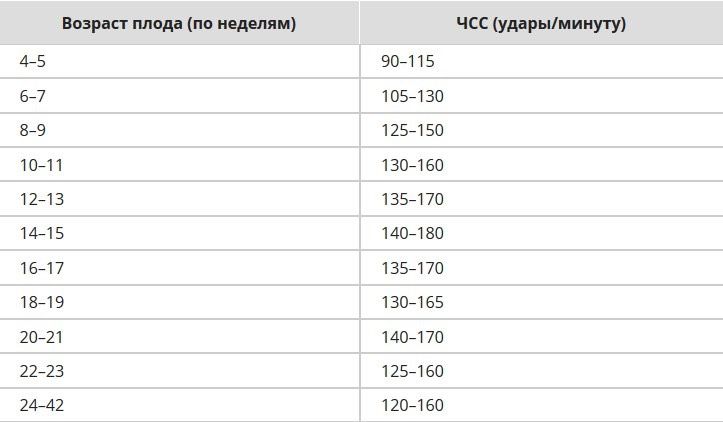Image resolution: width=723 pixels, height=422 pixels.
Task: Click the 8–9 fetal age cell
Action: tap(32, 131)
